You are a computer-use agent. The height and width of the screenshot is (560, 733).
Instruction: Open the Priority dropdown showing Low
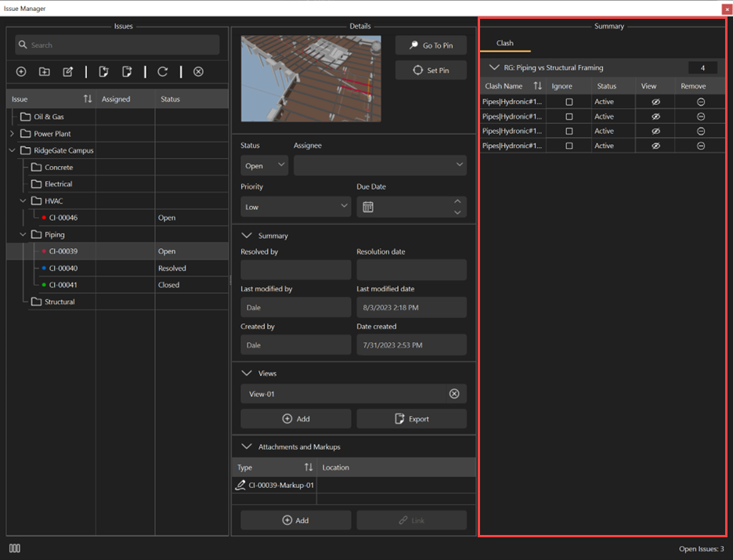click(295, 207)
